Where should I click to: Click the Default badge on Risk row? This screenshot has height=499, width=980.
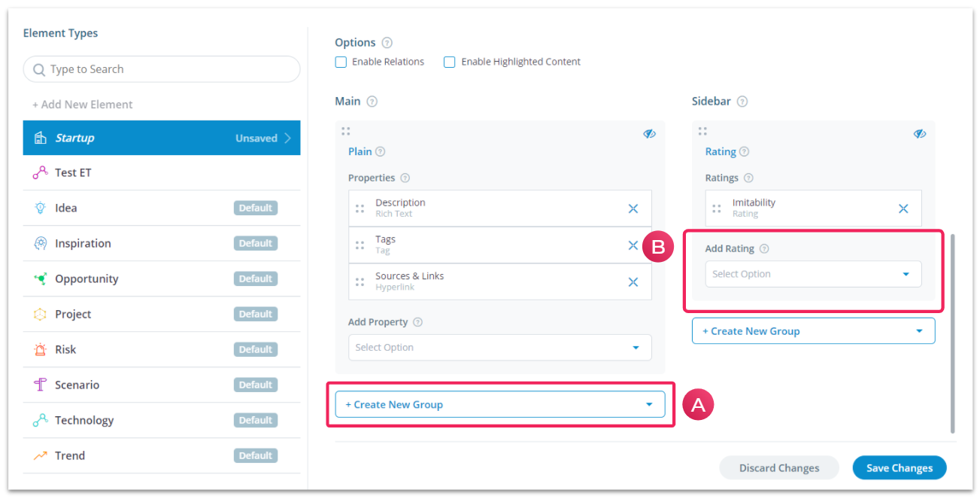[x=256, y=349]
